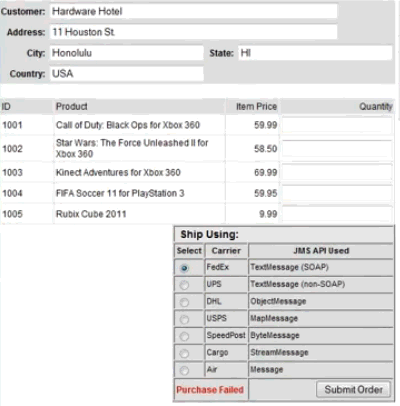Click product ID 1002
The height and width of the screenshot is (406, 400).
(x=12, y=149)
